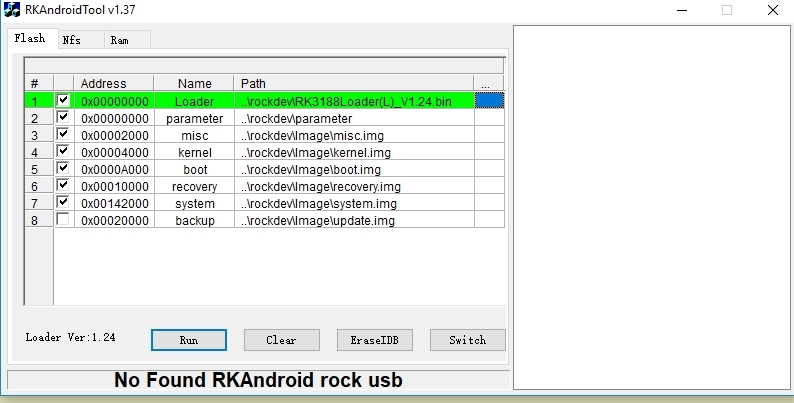Close the RKAndroidTool window
Screen dimensions: 794x403
point(773,10)
